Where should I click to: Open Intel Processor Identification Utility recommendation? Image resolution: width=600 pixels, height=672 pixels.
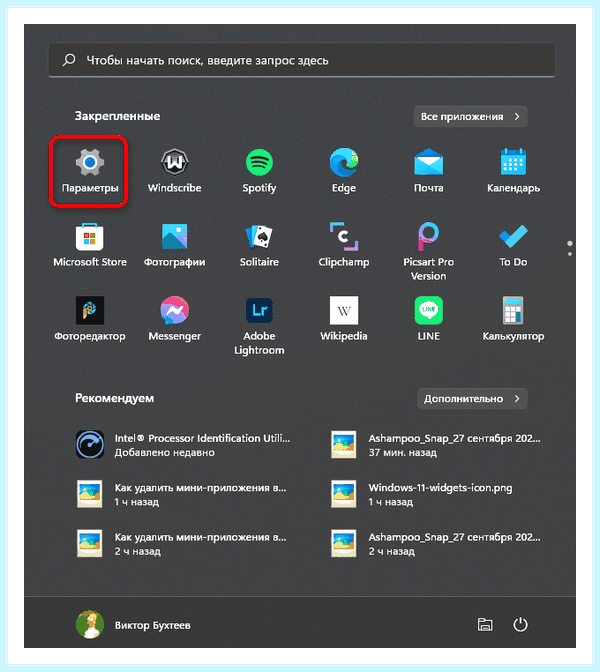[183, 445]
